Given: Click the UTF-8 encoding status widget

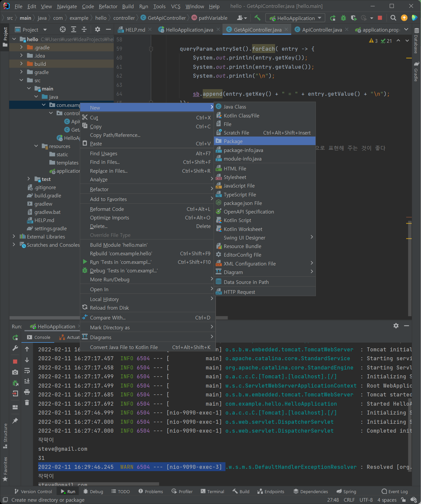Looking at the screenshot, I should click(x=366, y=500).
